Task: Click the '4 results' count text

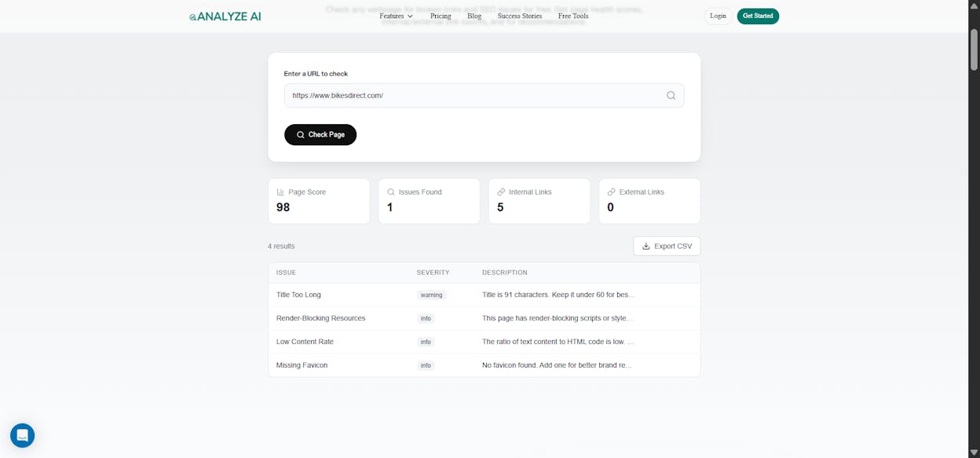Action: (281, 246)
